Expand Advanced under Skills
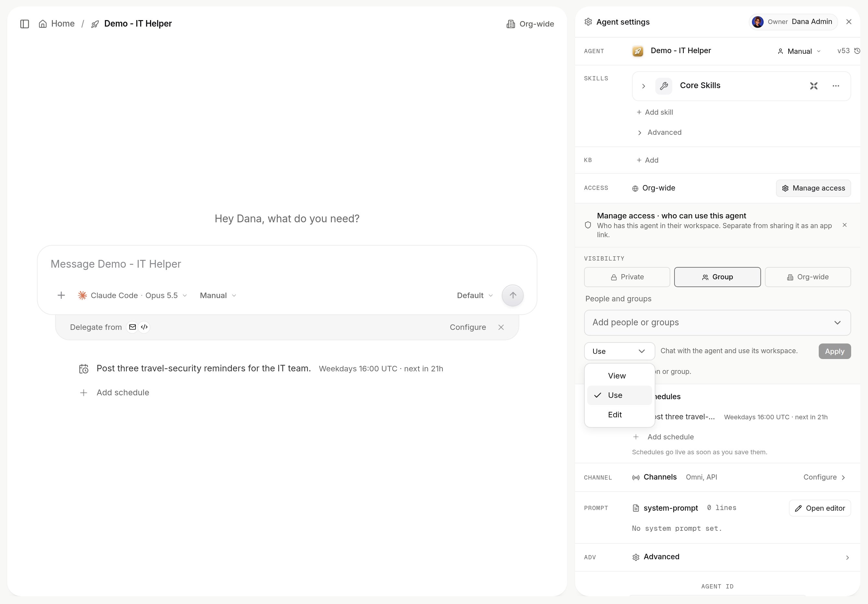868x604 pixels. 660,133
